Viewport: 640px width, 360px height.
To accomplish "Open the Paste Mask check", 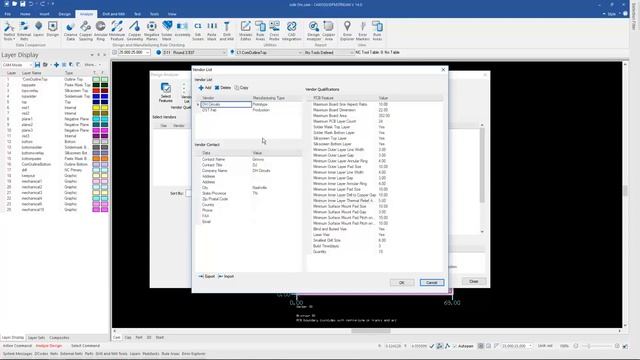I will point(212,31).
